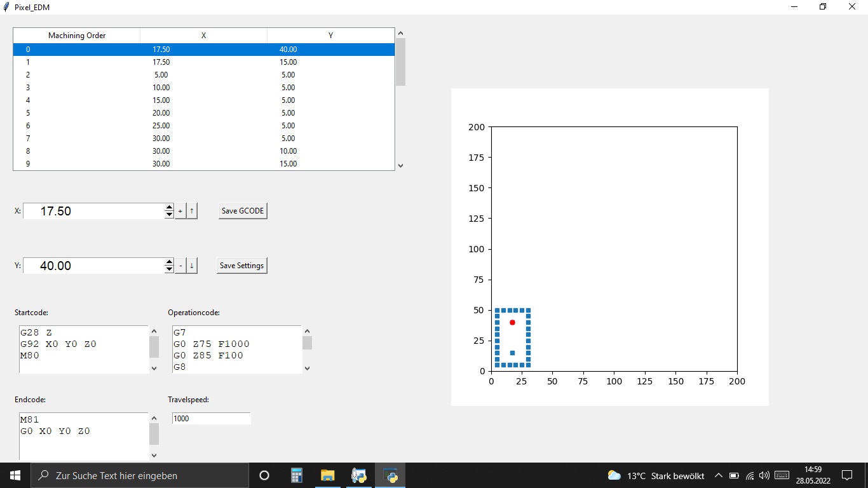The width and height of the screenshot is (868, 488).
Task: Click into the Travelspeed input field
Action: [212, 419]
